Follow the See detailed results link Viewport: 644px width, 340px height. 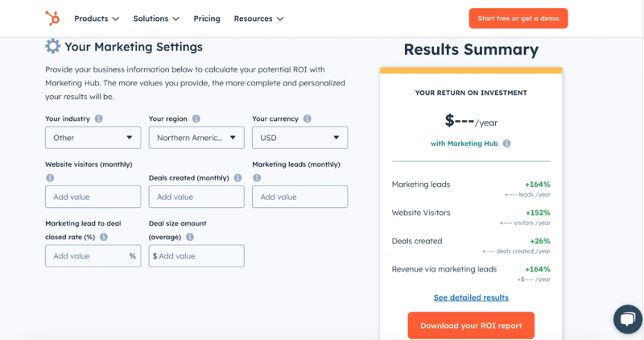471,297
